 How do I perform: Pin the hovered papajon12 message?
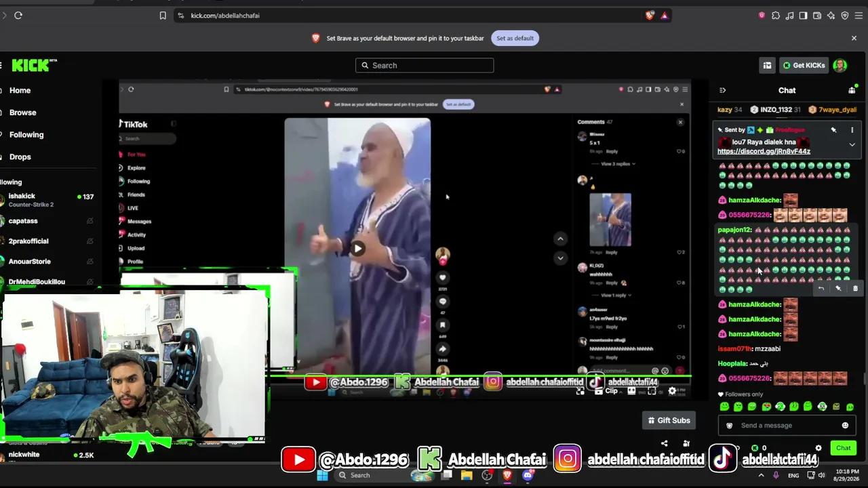click(838, 289)
